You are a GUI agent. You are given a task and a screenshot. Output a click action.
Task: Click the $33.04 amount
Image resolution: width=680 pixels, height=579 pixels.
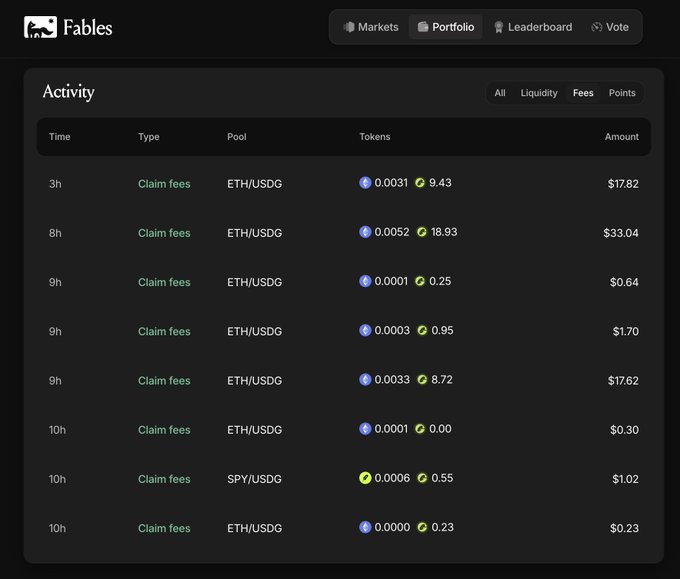click(x=621, y=233)
